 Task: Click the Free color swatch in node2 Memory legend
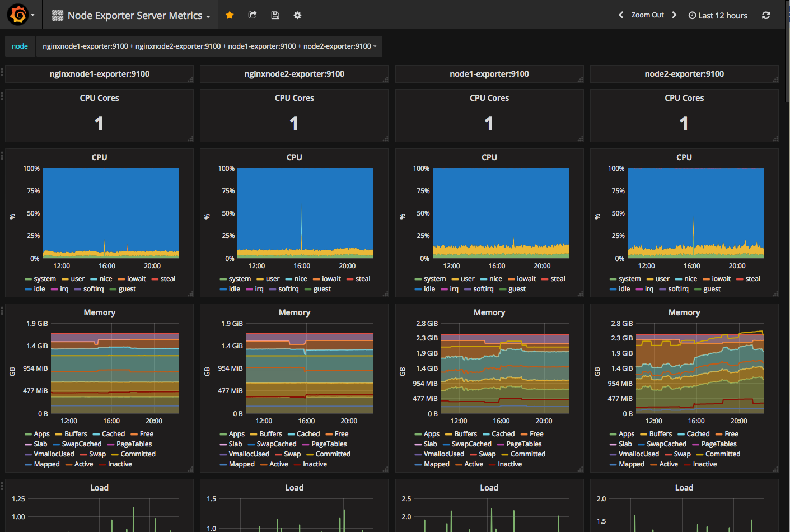click(719, 435)
